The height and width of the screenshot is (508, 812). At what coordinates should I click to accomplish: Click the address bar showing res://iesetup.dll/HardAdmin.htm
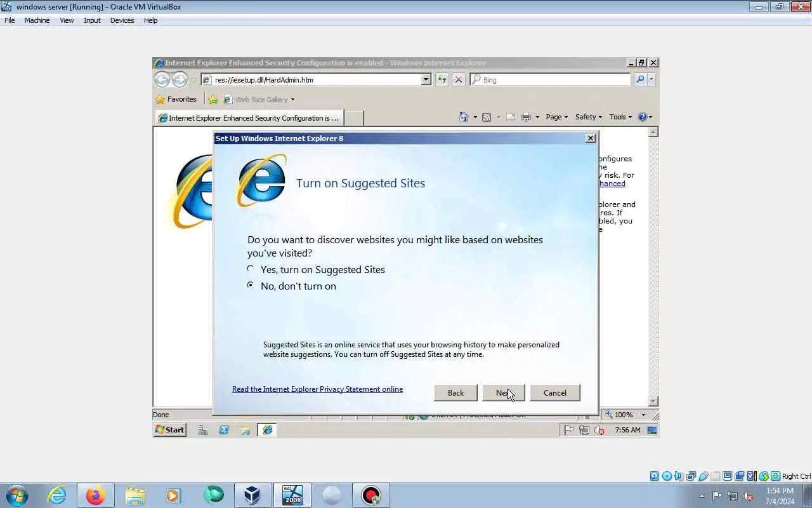click(x=311, y=79)
